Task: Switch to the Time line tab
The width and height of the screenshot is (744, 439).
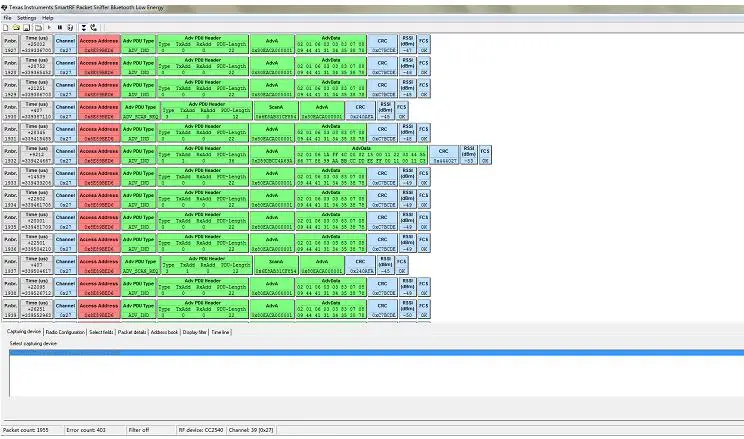Action: pyautogui.click(x=220, y=332)
